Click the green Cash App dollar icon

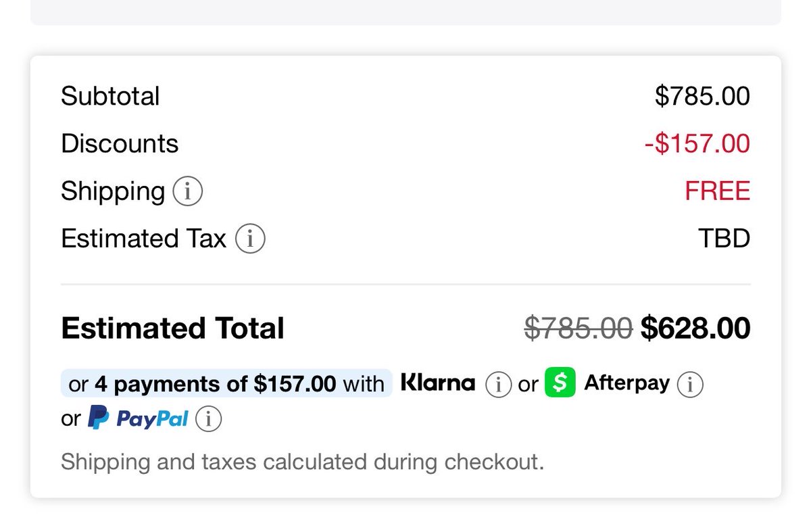(x=560, y=383)
